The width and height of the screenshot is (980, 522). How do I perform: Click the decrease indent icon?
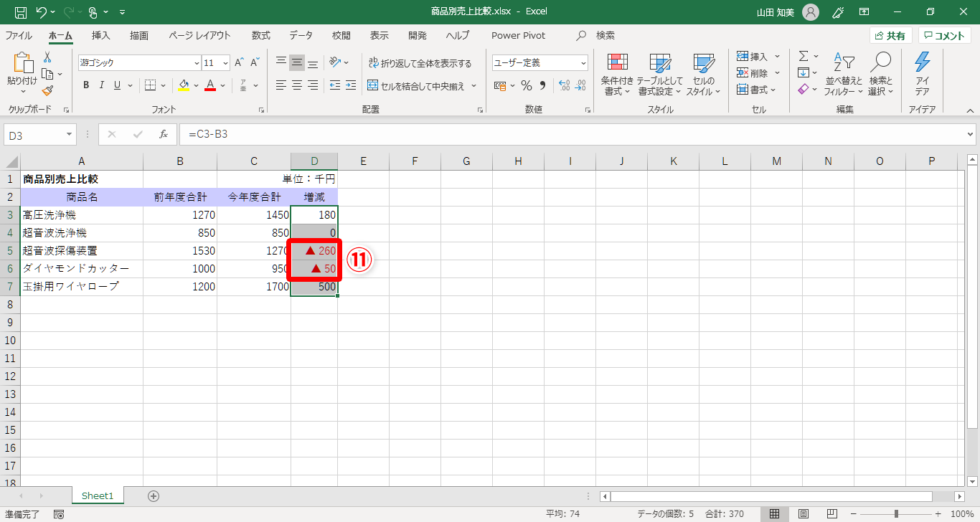(335, 85)
